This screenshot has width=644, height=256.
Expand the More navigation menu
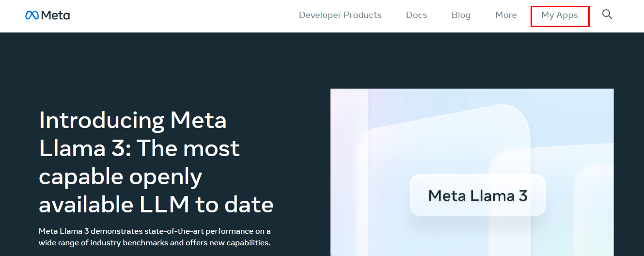point(505,15)
